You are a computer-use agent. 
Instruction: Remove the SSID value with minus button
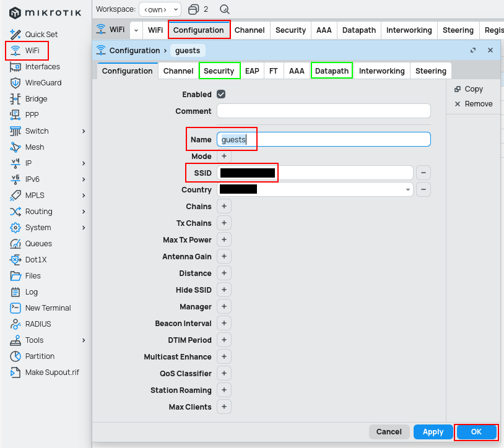(424, 173)
